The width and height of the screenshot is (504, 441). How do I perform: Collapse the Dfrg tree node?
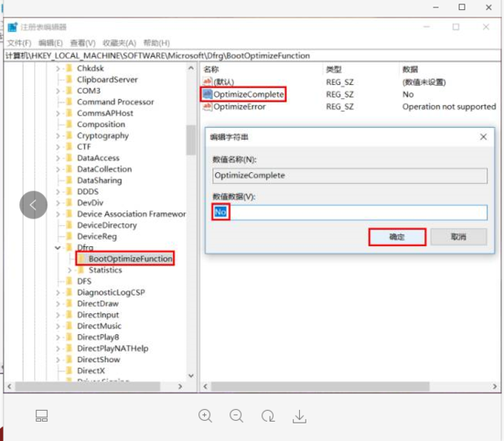(x=58, y=248)
